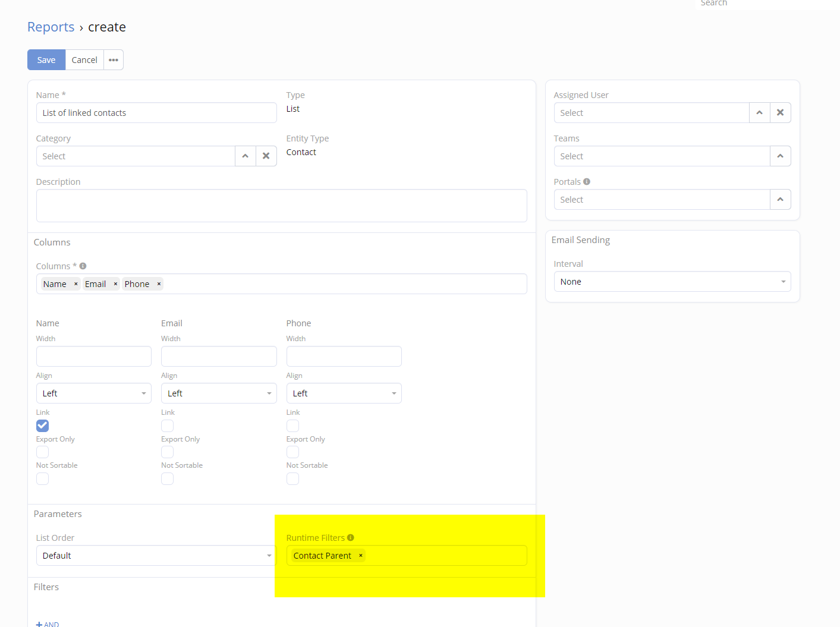Go to Reports breadcrumb link
Screen dimensions: 840x627
[51, 27]
